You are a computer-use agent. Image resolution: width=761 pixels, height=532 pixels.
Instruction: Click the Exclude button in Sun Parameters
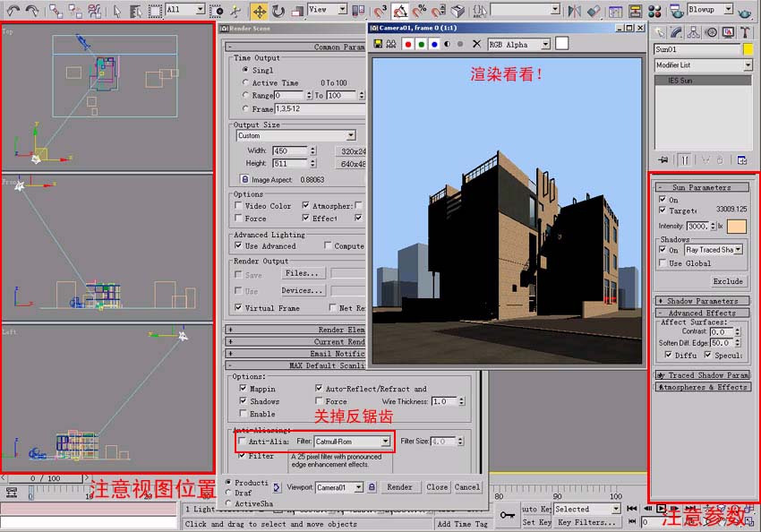point(727,281)
